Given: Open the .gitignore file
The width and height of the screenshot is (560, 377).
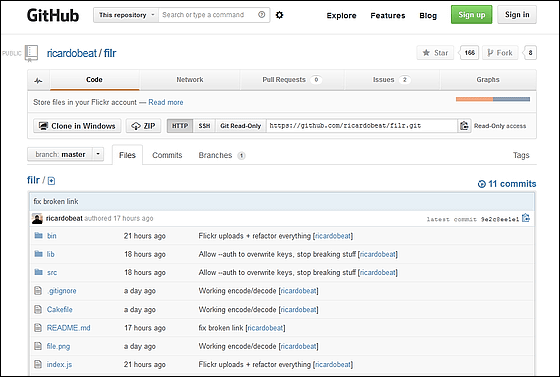Looking at the screenshot, I should click(x=61, y=291).
